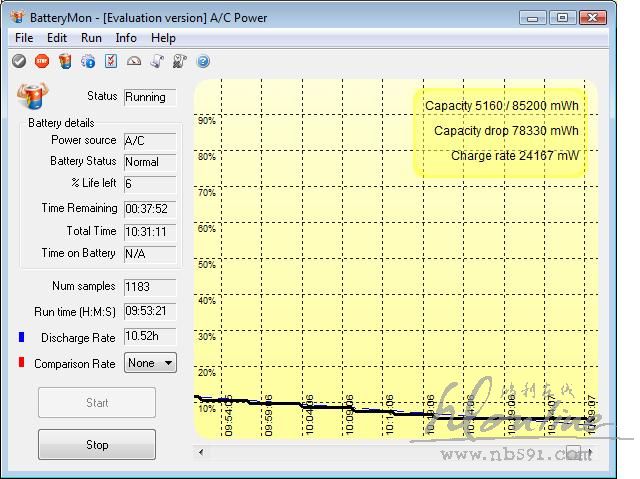The image size is (640, 479).
Task: Click the gray checkmark start toolbar icon
Action: [x=19, y=61]
